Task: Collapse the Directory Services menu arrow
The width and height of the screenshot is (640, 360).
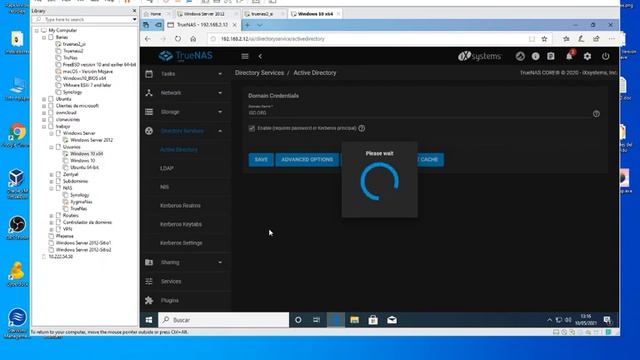Action: [x=220, y=131]
